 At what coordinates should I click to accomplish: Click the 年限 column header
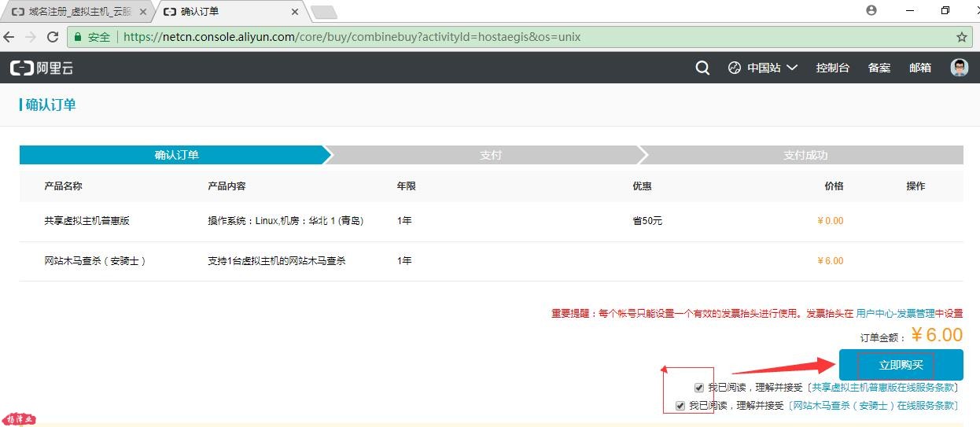pos(406,186)
